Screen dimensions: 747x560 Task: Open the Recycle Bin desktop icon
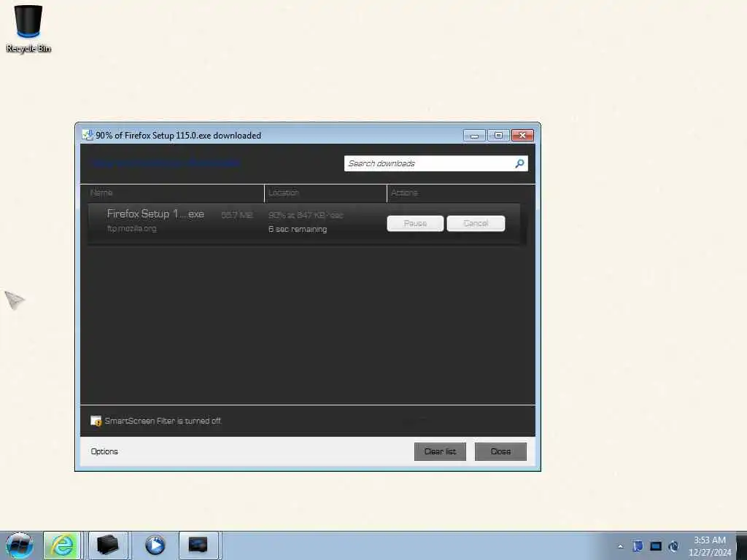pos(28,28)
